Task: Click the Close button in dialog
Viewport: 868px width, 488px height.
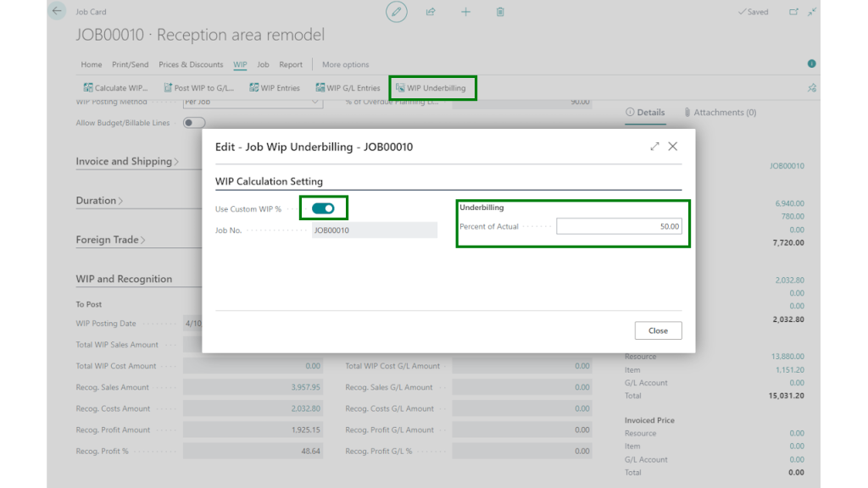Action: (x=658, y=330)
